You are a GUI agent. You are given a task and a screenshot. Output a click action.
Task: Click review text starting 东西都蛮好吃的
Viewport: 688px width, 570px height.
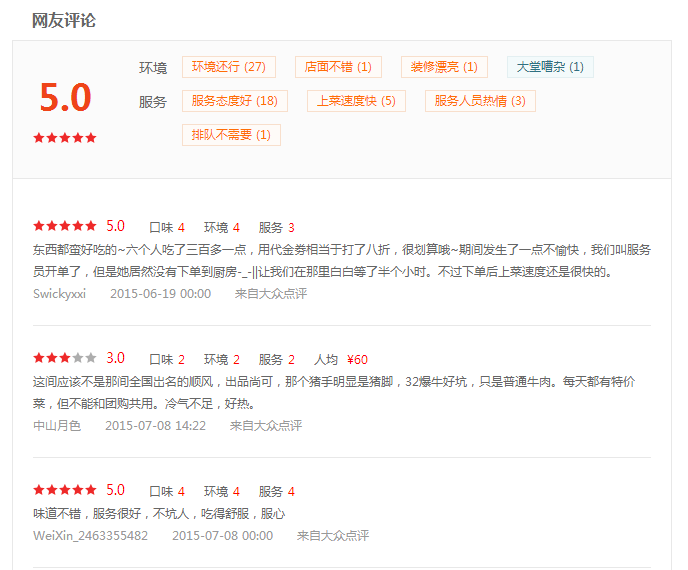[342, 261]
